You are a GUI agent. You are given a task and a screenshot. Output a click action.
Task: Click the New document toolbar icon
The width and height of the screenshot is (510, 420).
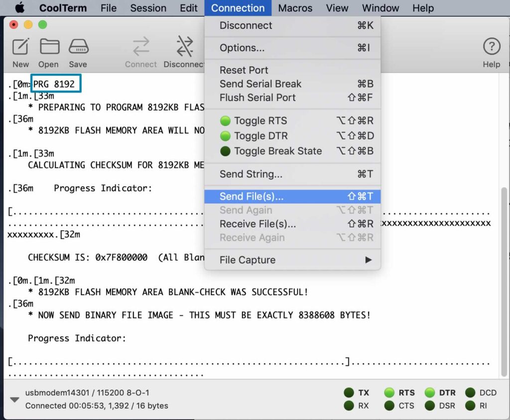[x=20, y=47]
